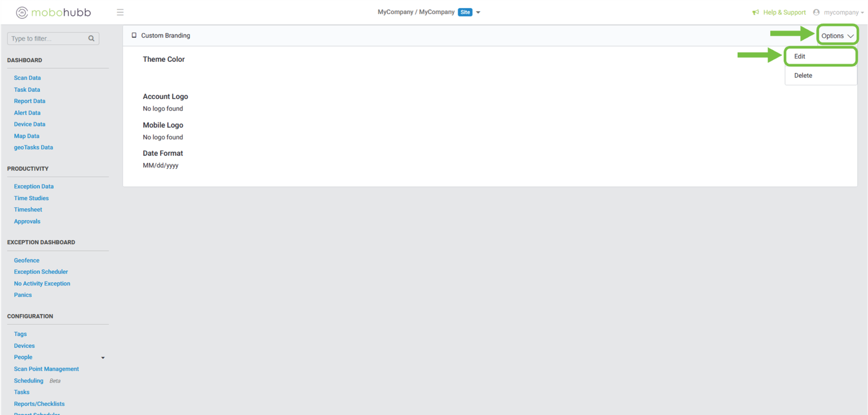Open the MyCompany site selector dropdown
This screenshot has width=868, height=415.
tap(478, 12)
